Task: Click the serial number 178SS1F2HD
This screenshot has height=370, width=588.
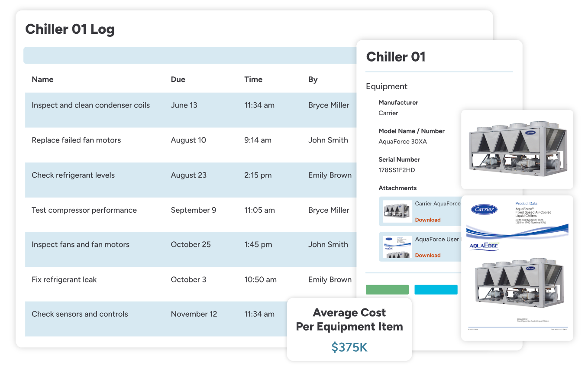Action: (397, 170)
